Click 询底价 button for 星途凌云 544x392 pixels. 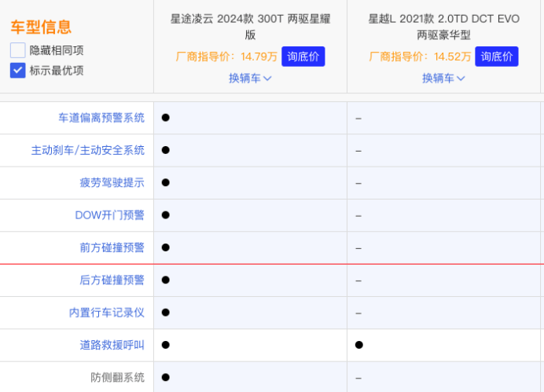303,57
